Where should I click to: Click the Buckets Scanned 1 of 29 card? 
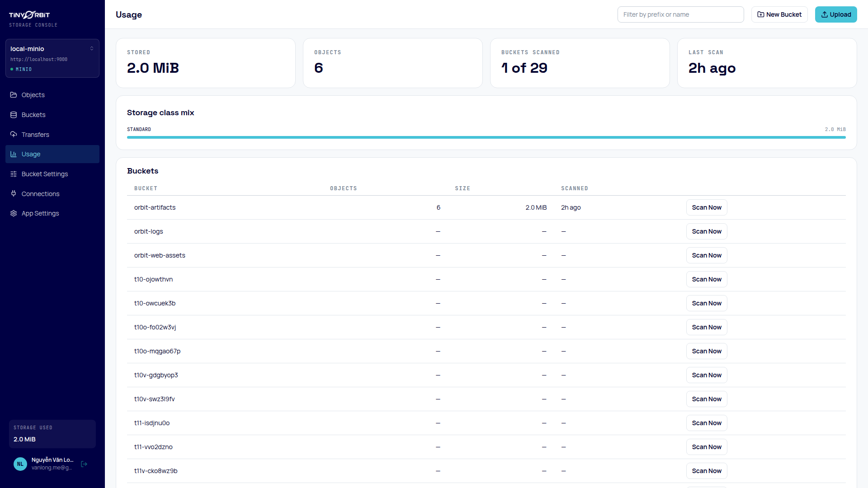coord(580,63)
